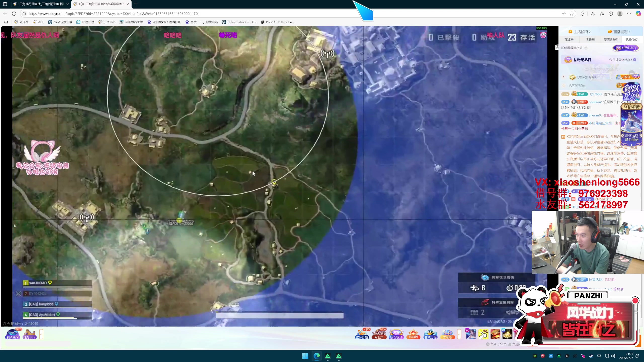
Task: Expand gift activity list chevron
Action: pos(459,334)
